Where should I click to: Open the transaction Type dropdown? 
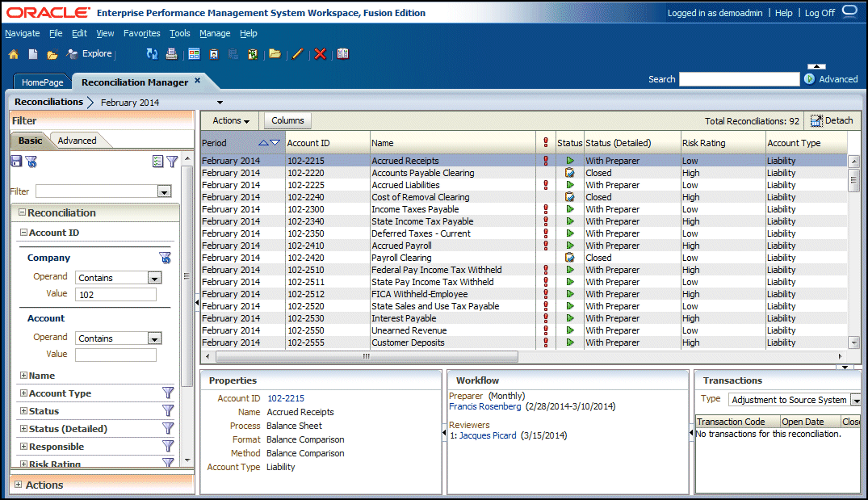pyautogui.click(x=855, y=400)
